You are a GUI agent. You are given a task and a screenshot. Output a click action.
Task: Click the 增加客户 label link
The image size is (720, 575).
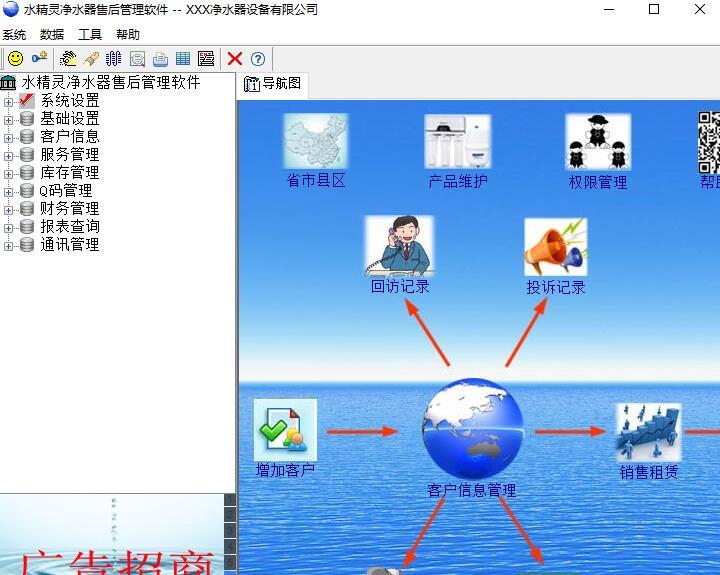(x=285, y=470)
